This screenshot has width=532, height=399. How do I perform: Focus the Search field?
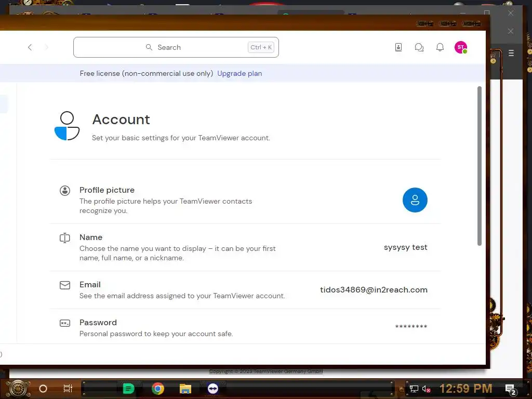[176, 47]
